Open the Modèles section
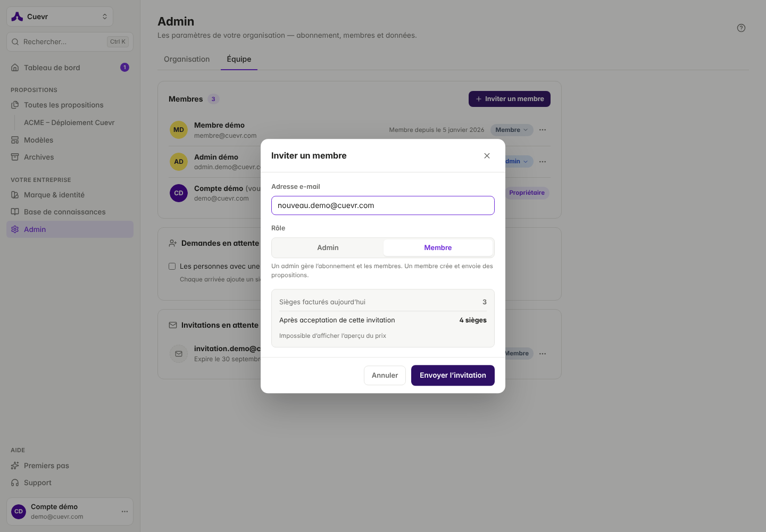 pyautogui.click(x=70, y=140)
